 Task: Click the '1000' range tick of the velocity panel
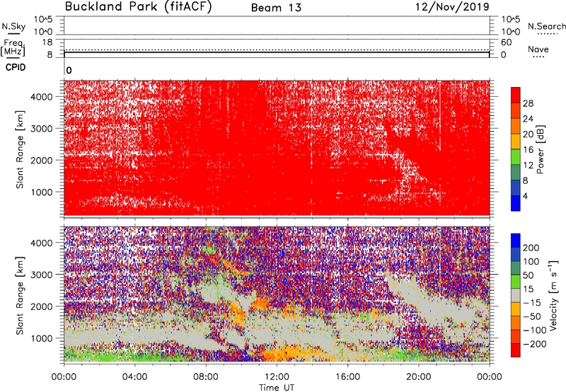click(41, 338)
